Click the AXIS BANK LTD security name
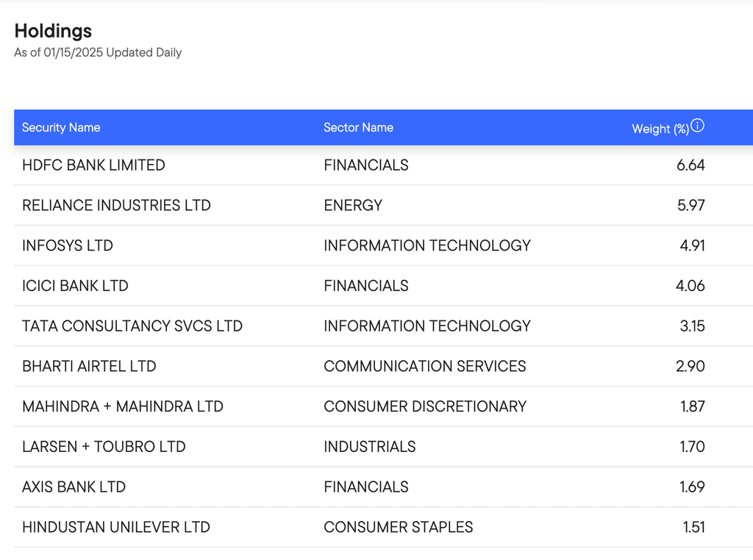 74,487
